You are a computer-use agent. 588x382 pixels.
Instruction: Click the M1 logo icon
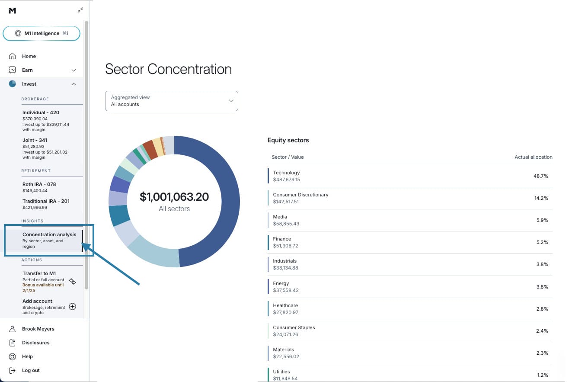click(x=12, y=10)
